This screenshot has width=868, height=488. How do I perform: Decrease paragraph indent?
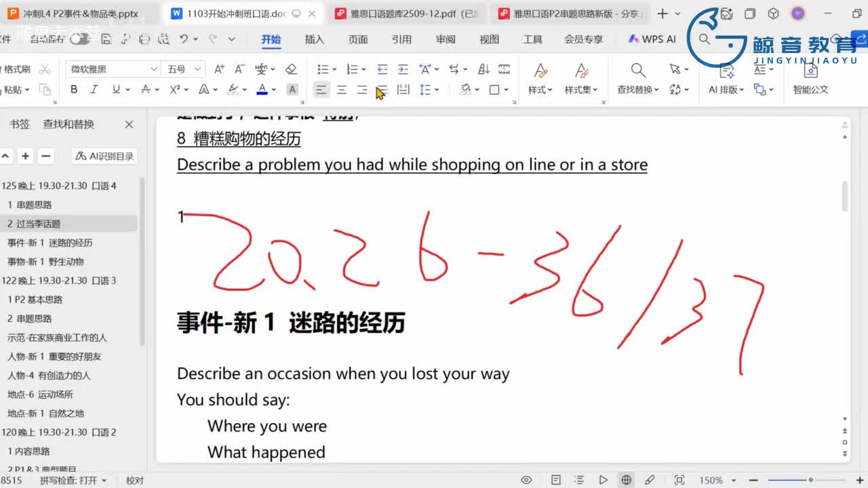382,69
